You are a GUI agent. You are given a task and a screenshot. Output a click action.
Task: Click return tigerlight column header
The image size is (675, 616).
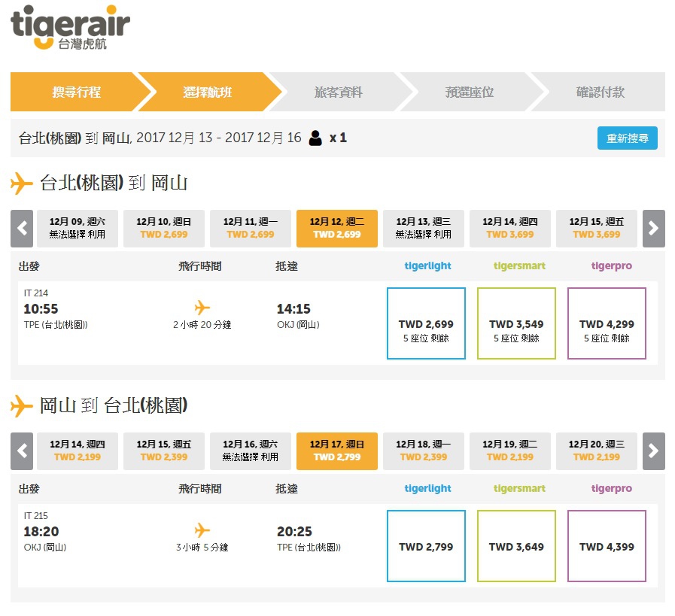tap(427, 489)
